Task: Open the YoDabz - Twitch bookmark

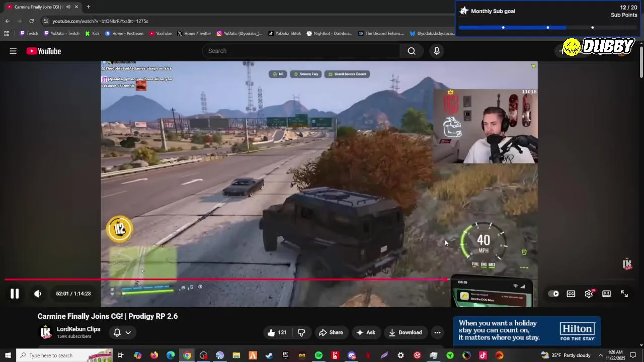Action: pyautogui.click(x=61, y=34)
